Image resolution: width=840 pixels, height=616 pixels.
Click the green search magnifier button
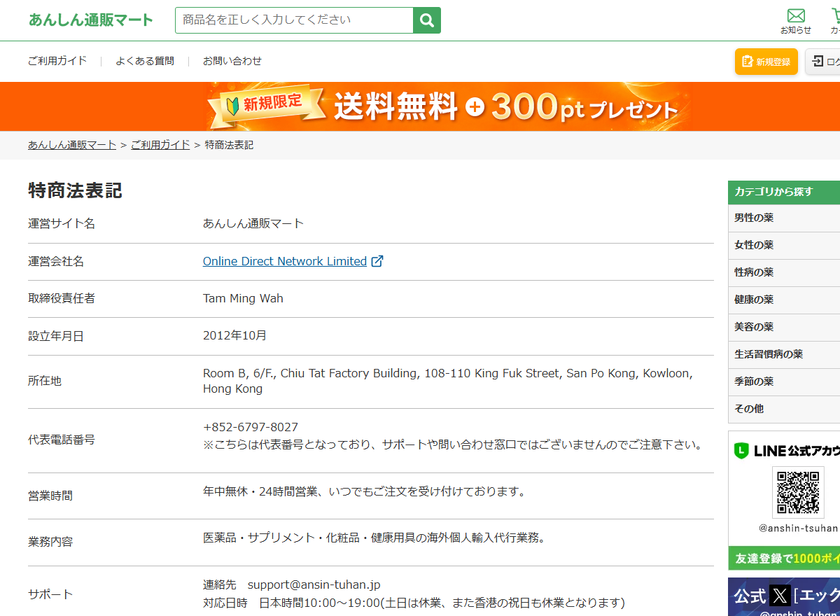click(x=427, y=20)
